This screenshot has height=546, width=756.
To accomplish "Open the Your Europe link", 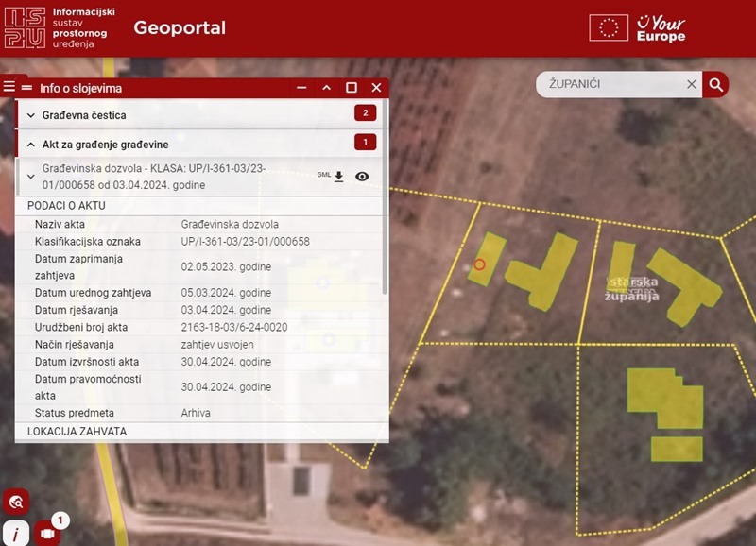I will (661, 28).
